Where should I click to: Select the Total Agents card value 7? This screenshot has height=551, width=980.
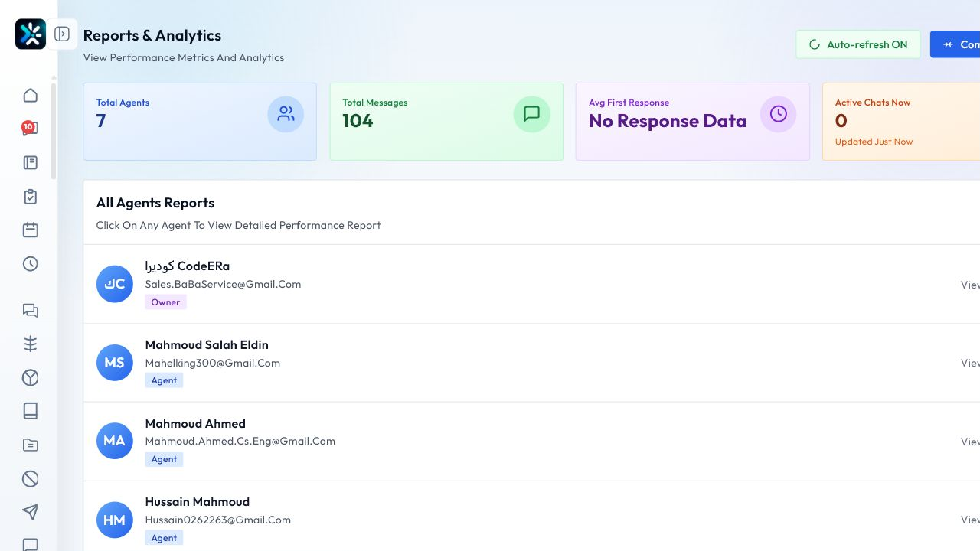101,121
